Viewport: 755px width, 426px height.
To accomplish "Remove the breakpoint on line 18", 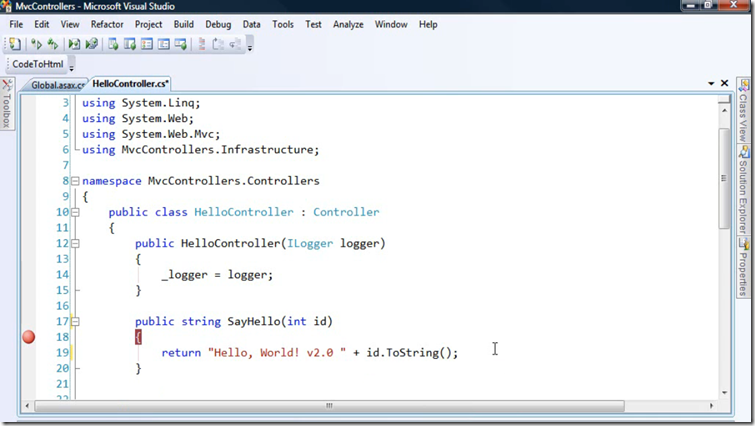I will 29,337.
